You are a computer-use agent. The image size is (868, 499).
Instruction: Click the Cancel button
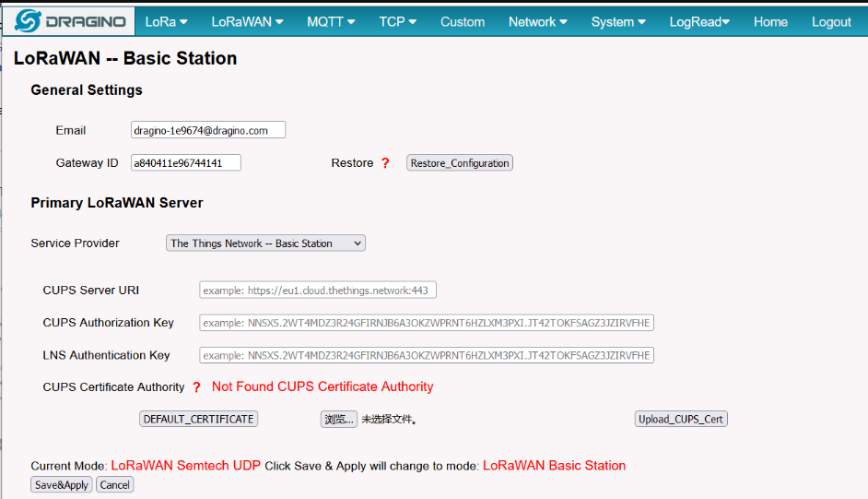pyautogui.click(x=114, y=484)
